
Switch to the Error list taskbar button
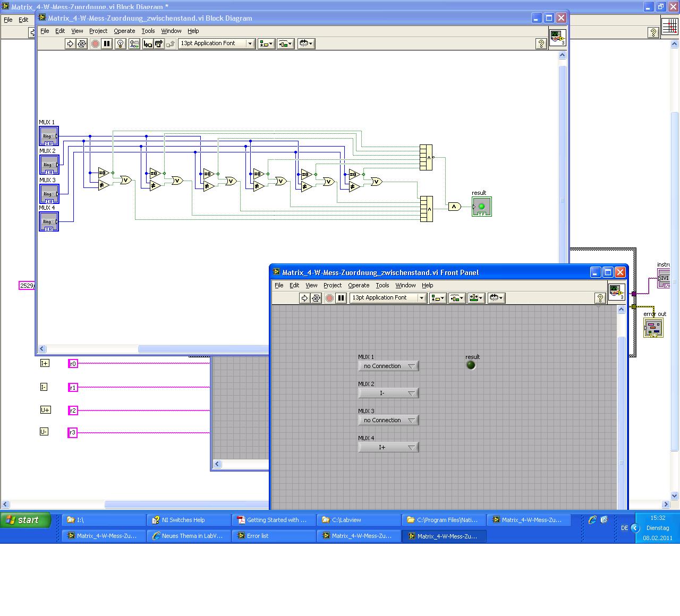(274, 536)
